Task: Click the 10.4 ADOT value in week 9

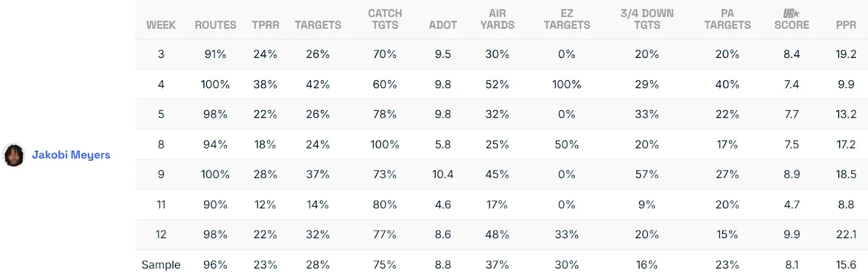Action: click(x=443, y=174)
